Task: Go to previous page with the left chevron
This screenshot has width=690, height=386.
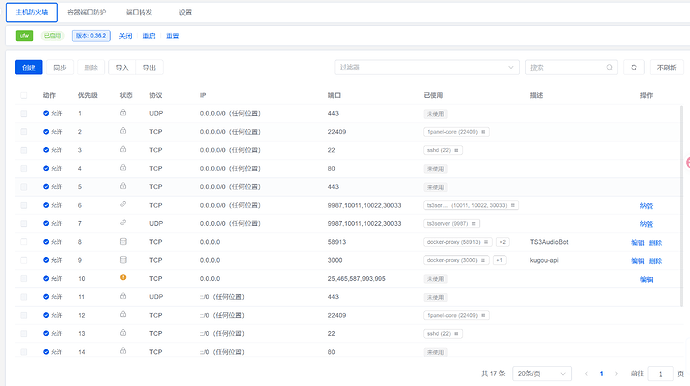Action: tap(586, 374)
